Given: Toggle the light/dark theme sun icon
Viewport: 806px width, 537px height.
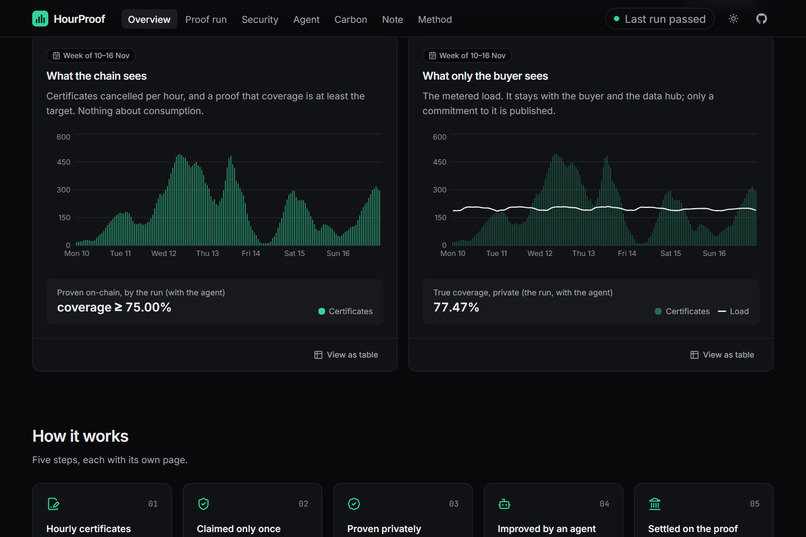Looking at the screenshot, I should 734,19.
